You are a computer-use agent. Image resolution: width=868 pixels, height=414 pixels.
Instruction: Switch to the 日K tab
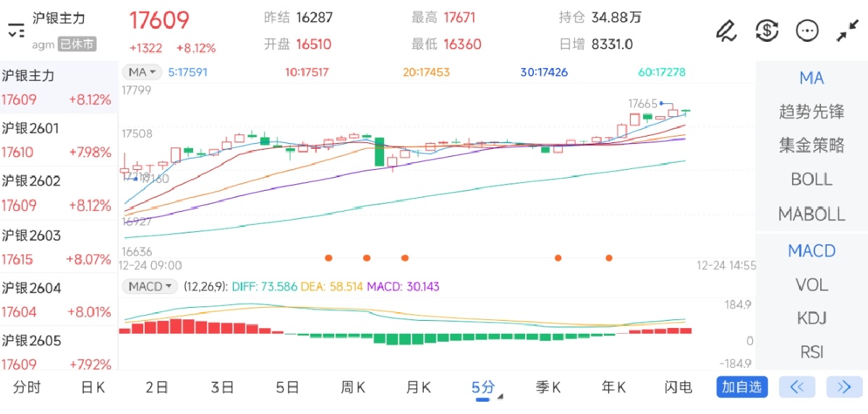(x=93, y=387)
